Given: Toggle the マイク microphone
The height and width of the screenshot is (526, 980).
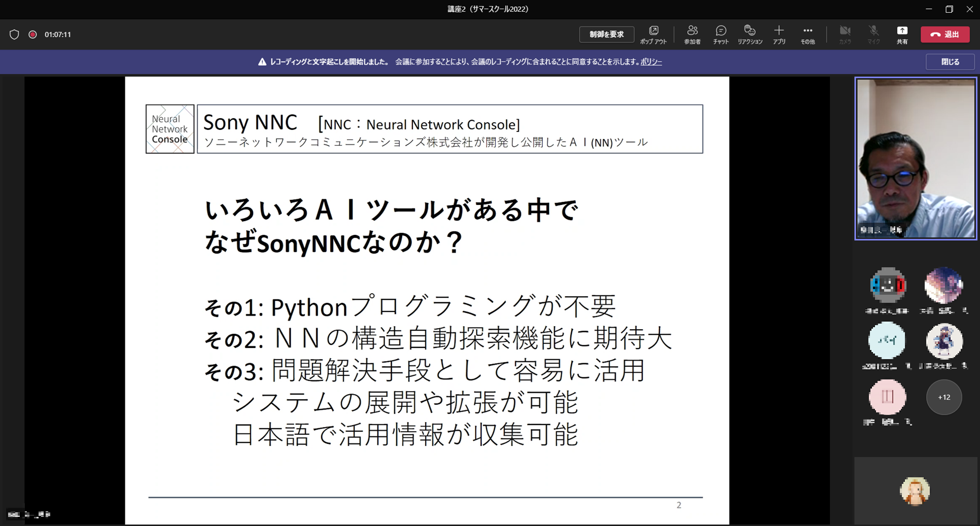Looking at the screenshot, I should click(873, 34).
